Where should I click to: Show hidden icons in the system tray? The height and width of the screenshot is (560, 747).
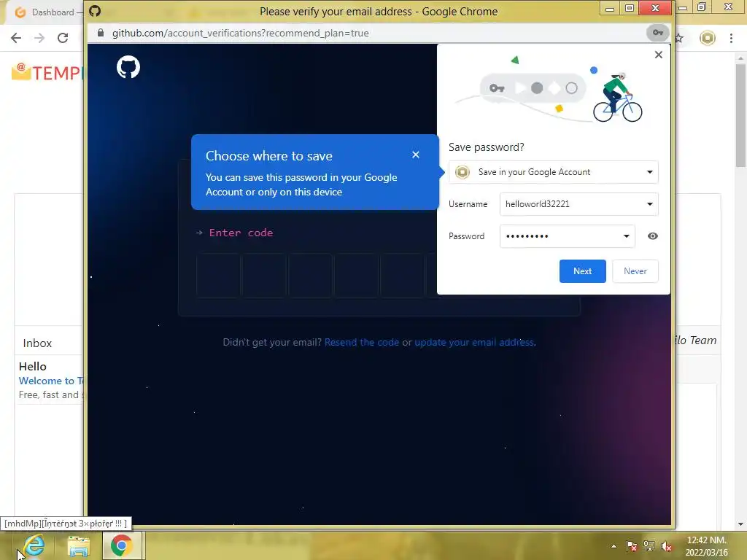coord(614,546)
